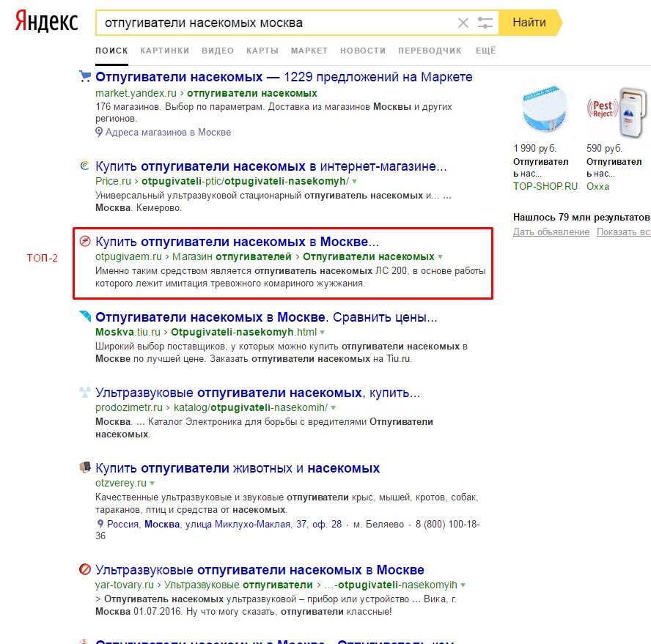
Task: Click the tiu.ru favicon
Action: click(x=85, y=317)
